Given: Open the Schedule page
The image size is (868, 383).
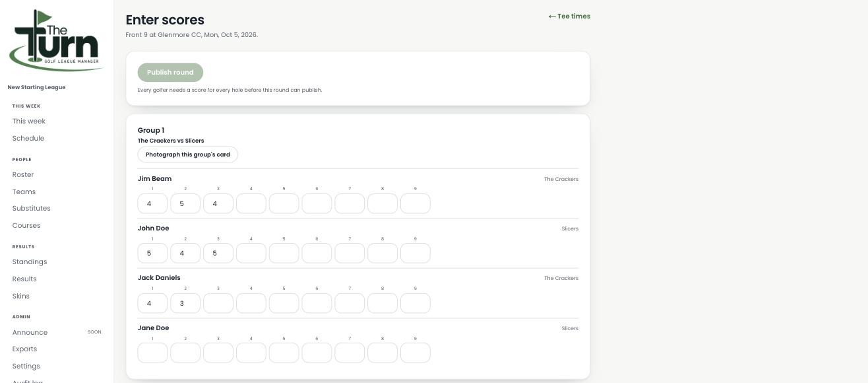Looking at the screenshot, I should (28, 138).
